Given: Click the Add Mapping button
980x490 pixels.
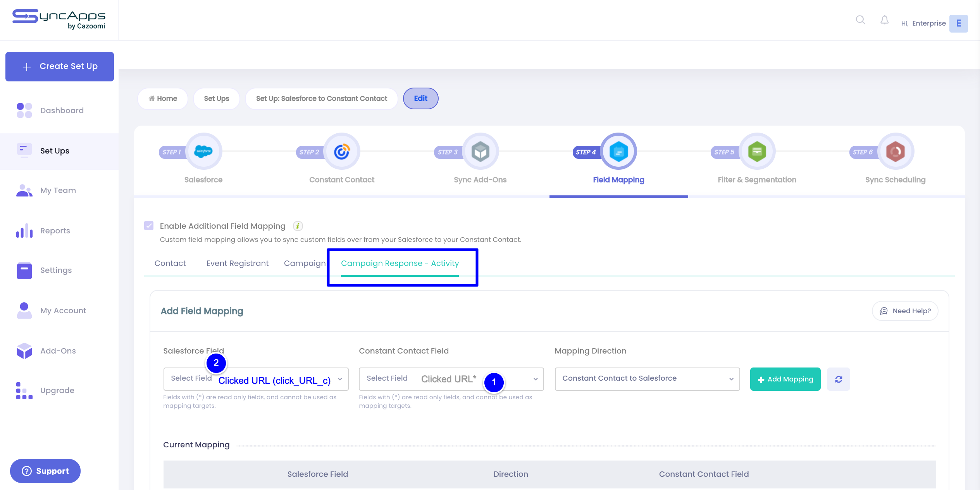Looking at the screenshot, I should 785,379.
